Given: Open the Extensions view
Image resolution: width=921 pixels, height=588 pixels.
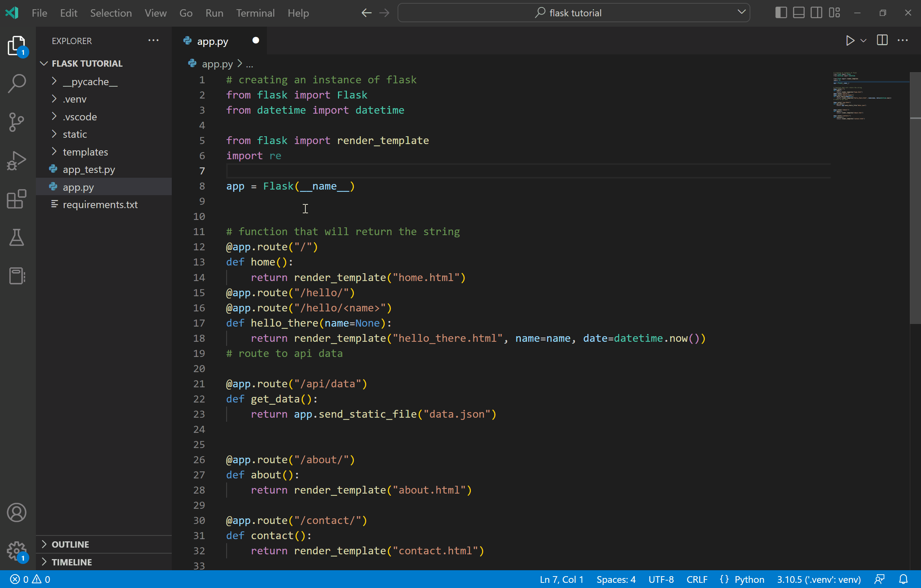Looking at the screenshot, I should click(17, 199).
